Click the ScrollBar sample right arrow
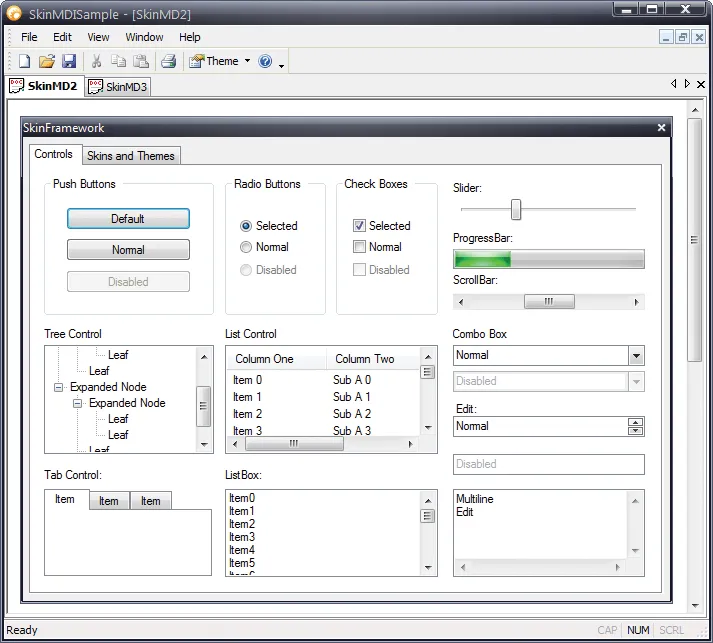 (637, 302)
